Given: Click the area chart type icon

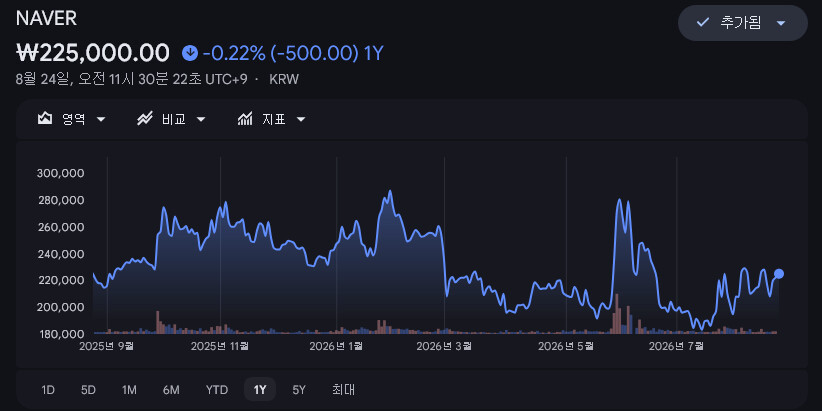Looking at the screenshot, I should [x=45, y=119].
